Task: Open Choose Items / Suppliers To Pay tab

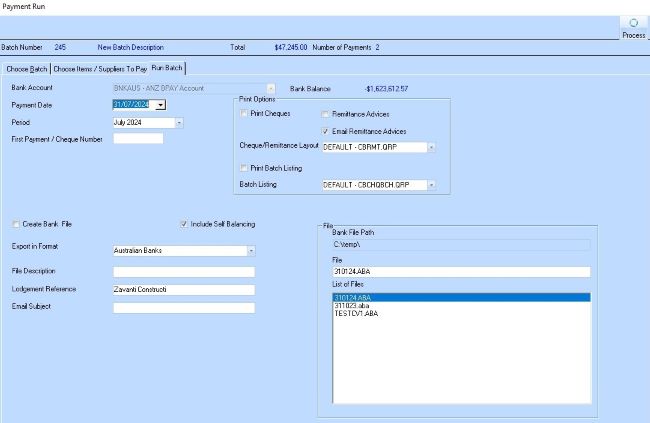Action: [x=100, y=69]
